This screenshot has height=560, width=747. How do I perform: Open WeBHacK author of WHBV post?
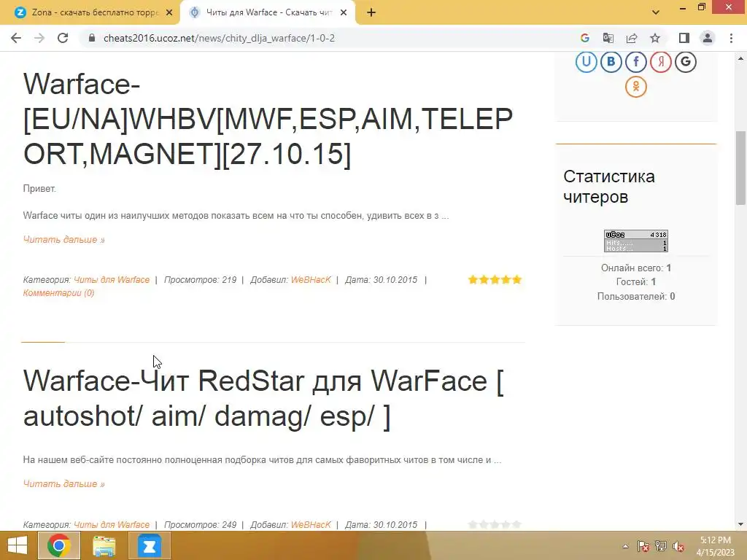[311, 280]
